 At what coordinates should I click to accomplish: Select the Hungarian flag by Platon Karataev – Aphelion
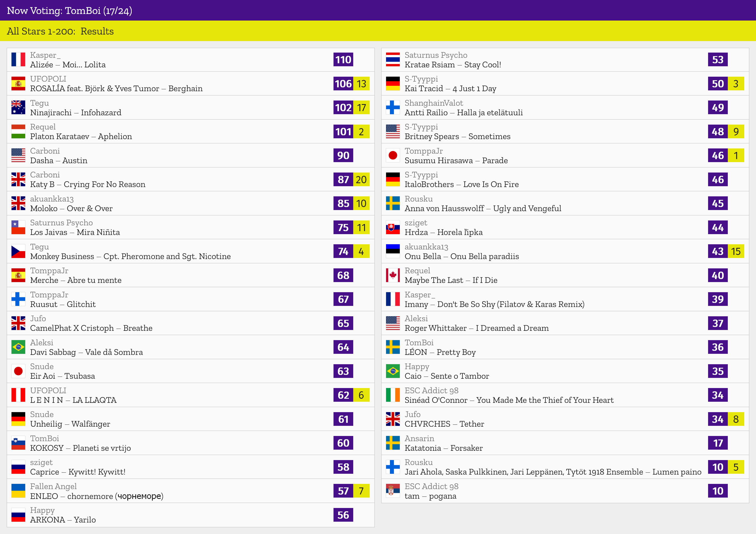pyautogui.click(x=18, y=131)
